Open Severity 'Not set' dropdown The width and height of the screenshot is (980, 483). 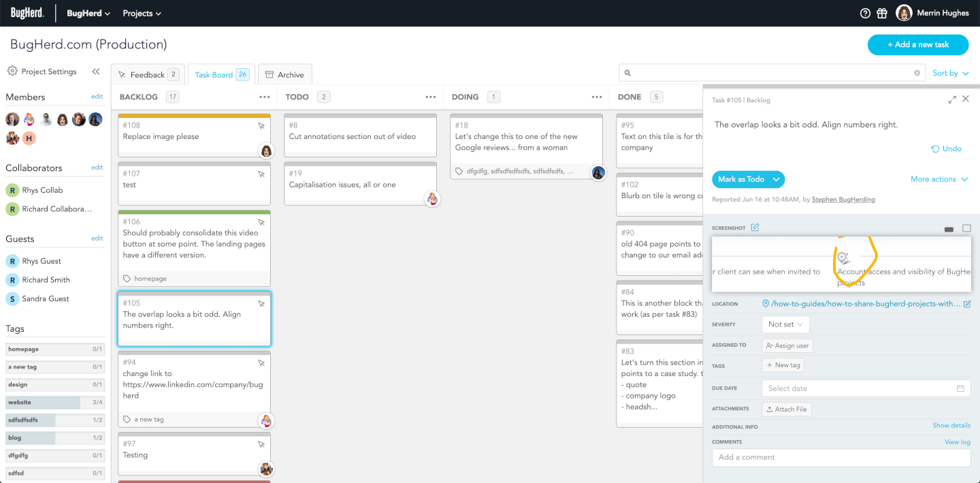(x=785, y=324)
